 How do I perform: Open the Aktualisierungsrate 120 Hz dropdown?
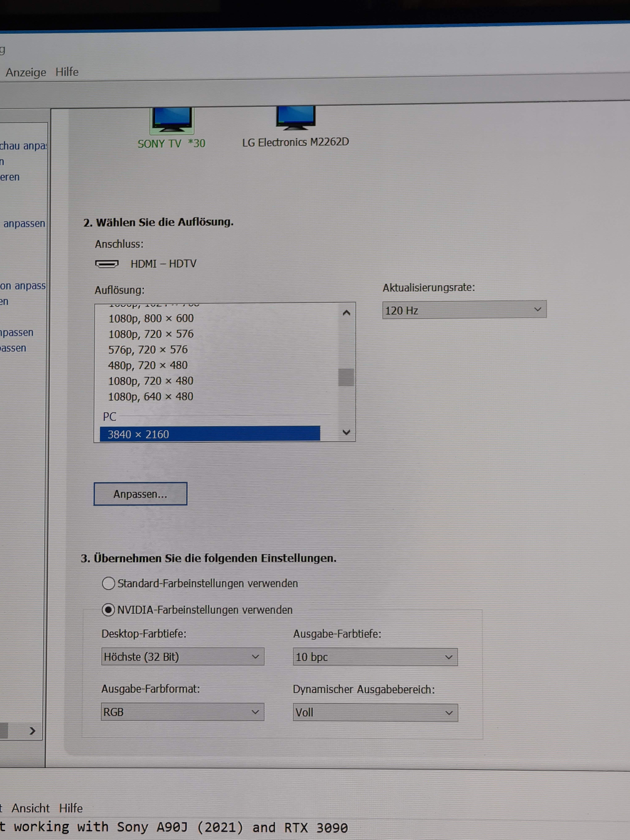tap(464, 310)
